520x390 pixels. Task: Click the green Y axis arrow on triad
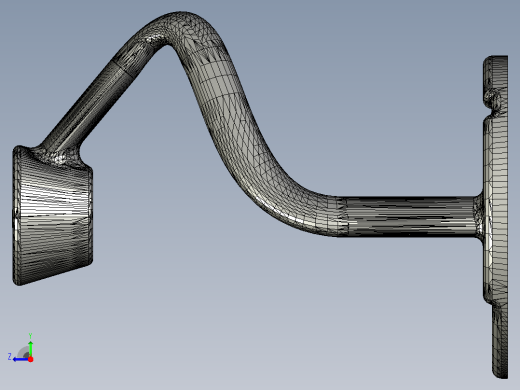click(x=30, y=348)
